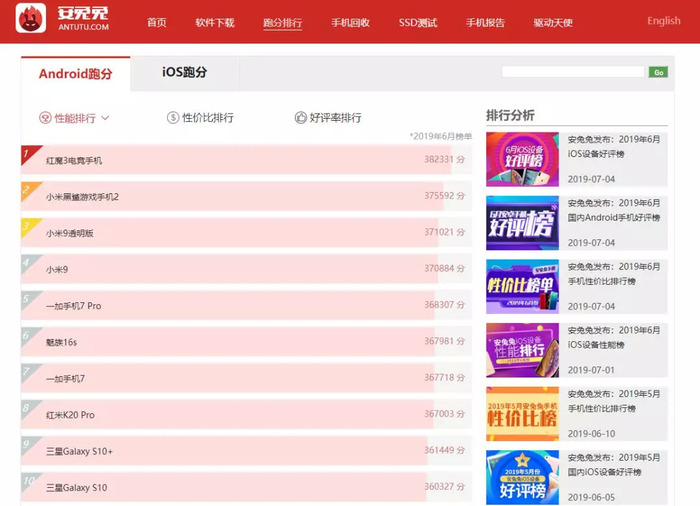Open the 2019年5月 手机性价比排行榜 article link

(x=614, y=401)
